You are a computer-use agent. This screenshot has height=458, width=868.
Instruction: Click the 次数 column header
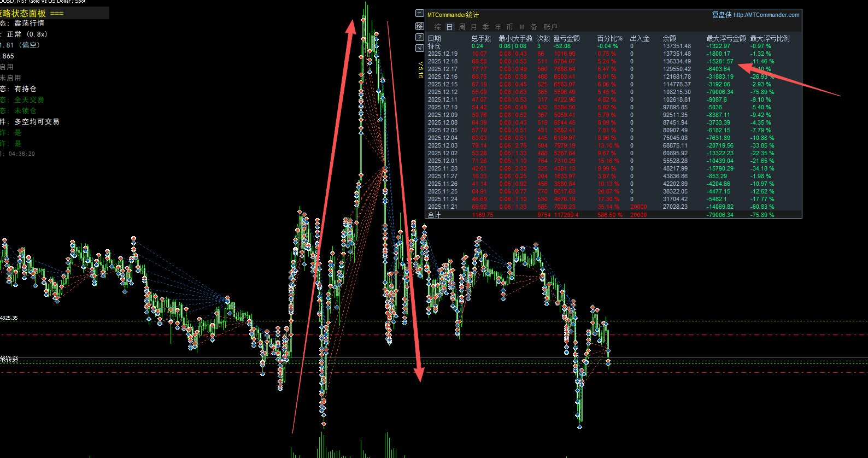[543, 38]
